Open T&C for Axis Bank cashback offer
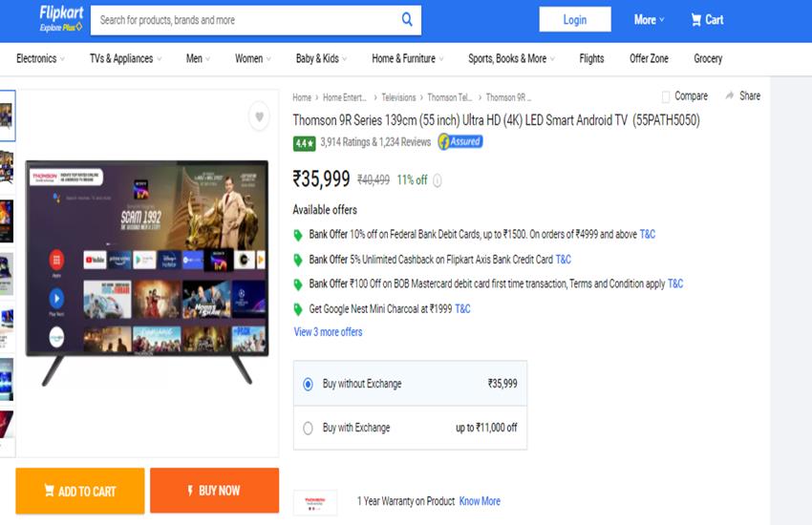This screenshot has height=525, width=812. (563, 259)
